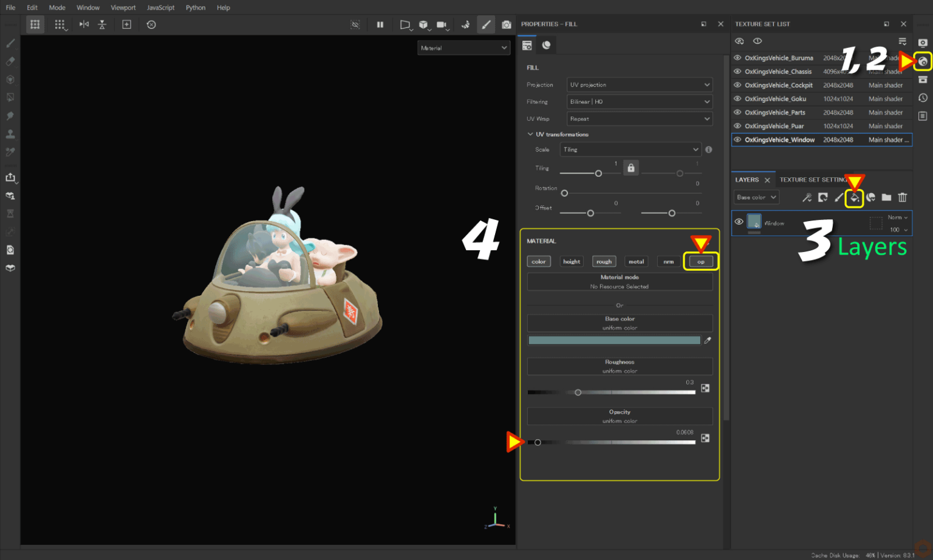Activate the Polygon Fill tool

[x=10, y=97]
